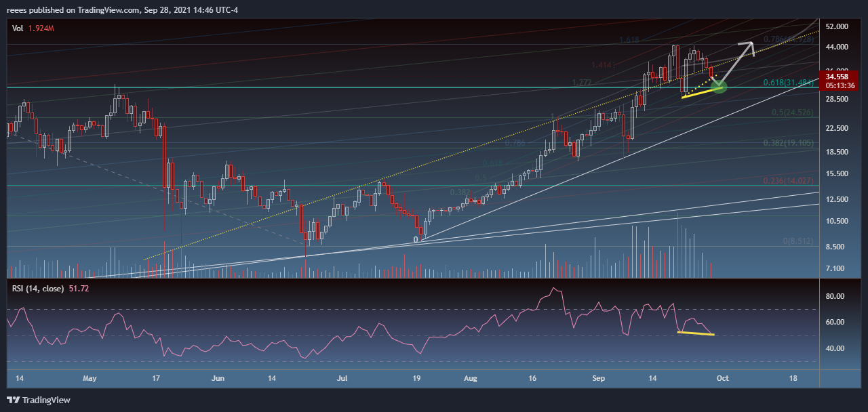Image resolution: width=868 pixels, height=412 pixels.
Task: Click the '16' date label on the time axis
Action: click(533, 378)
